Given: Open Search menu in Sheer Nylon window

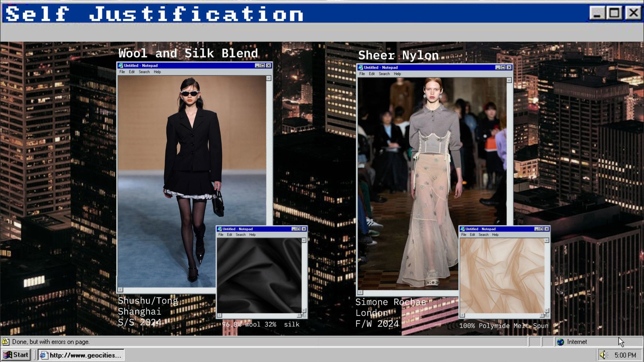Looking at the screenshot, I should 384,74.
